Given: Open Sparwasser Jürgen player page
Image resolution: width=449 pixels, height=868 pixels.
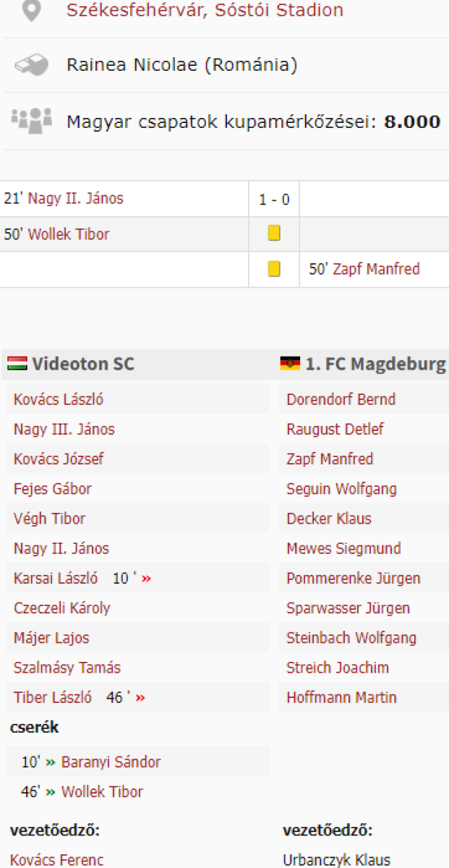Looking at the screenshot, I should pos(348,608).
